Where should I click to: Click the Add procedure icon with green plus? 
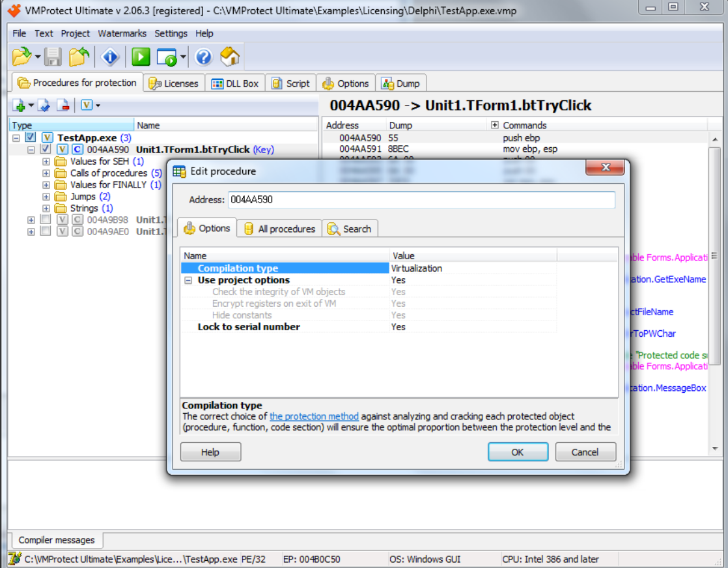tap(19, 106)
